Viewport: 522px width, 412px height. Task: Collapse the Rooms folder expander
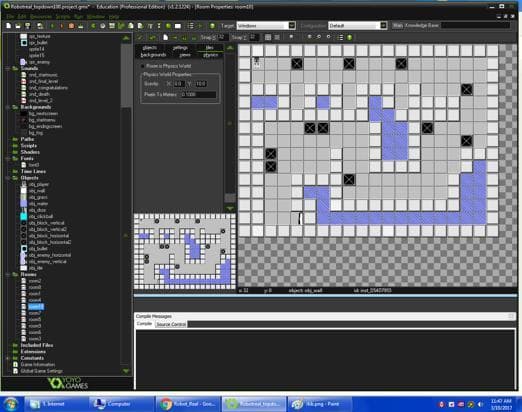[8, 274]
